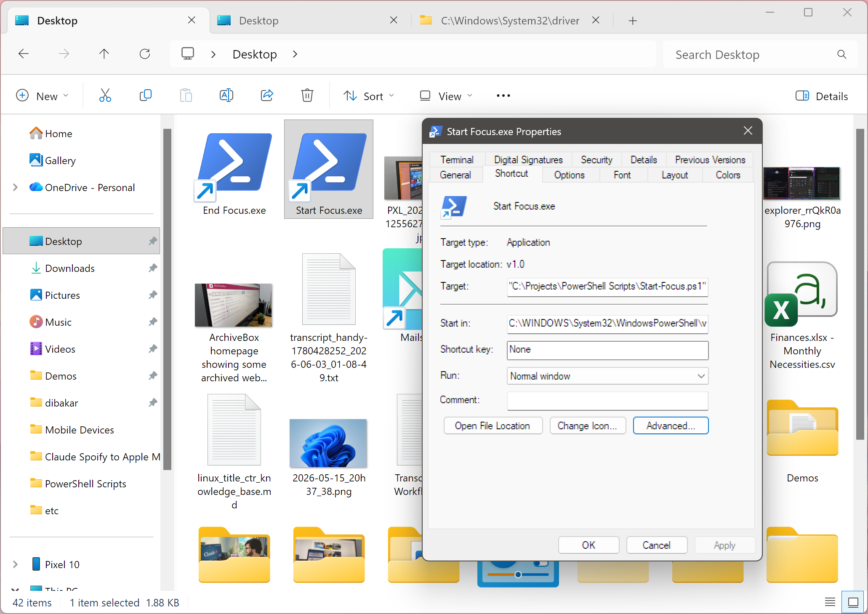Add a new tab with plus icon

633,21
